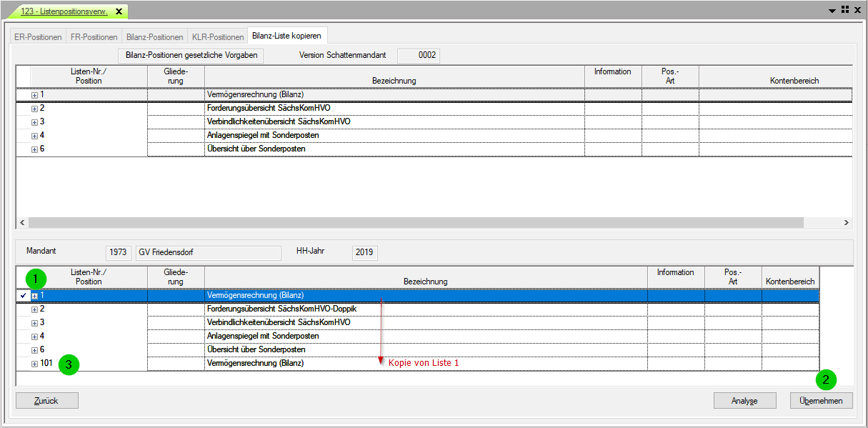Toggle the checkmark on selected row 1
The width and height of the screenshot is (868, 428).
coord(24,296)
